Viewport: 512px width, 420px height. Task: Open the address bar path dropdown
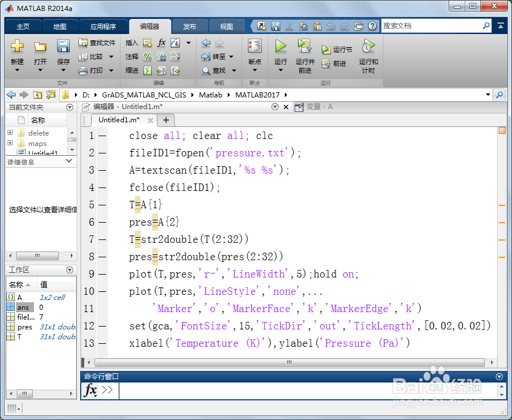click(488, 95)
